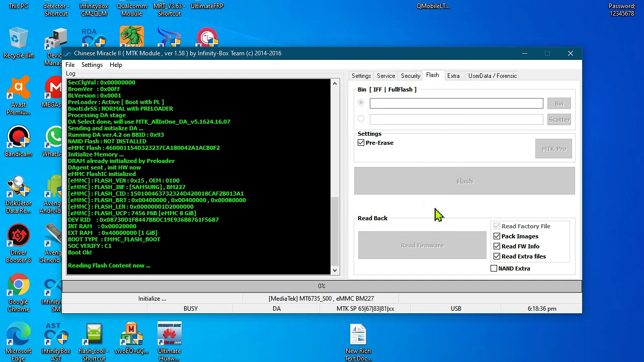644x362 pixels.
Task: Switch to the Service tab
Action: point(386,76)
